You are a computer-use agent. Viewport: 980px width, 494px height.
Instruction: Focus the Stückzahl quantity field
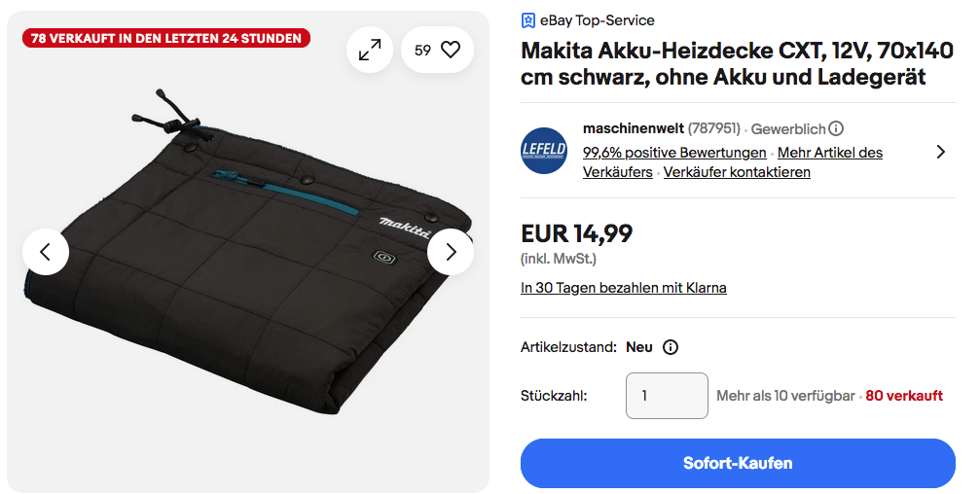(x=667, y=396)
